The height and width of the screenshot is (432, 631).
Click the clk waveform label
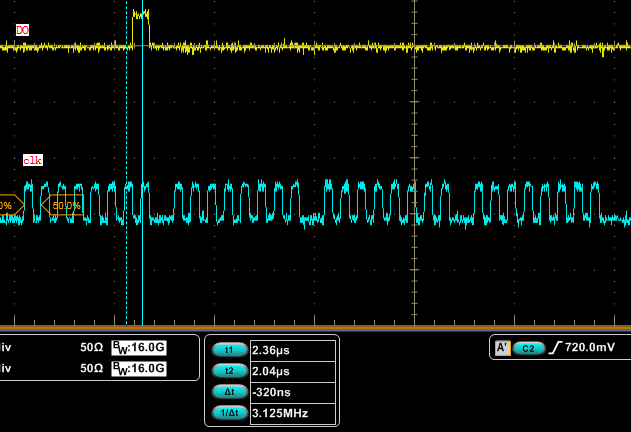(x=33, y=160)
